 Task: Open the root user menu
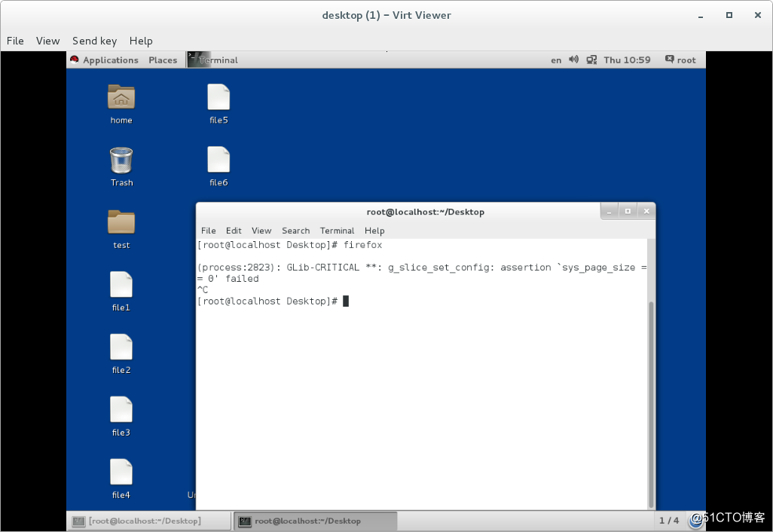(x=680, y=60)
